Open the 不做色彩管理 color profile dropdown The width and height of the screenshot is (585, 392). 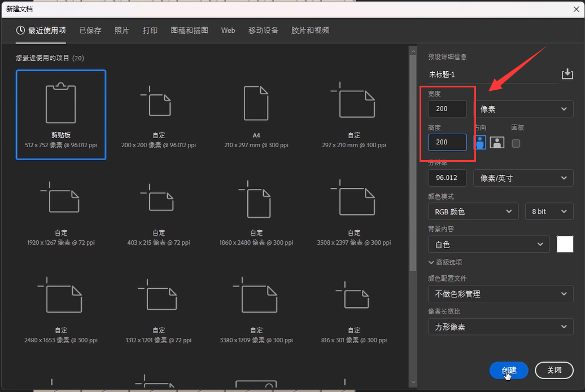pos(501,294)
